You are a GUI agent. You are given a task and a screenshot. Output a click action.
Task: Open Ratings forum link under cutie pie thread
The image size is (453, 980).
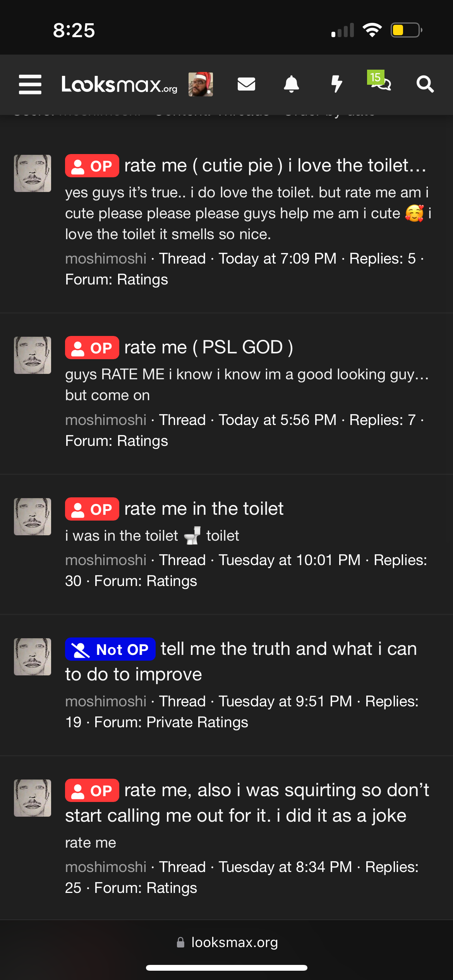(142, 279)
